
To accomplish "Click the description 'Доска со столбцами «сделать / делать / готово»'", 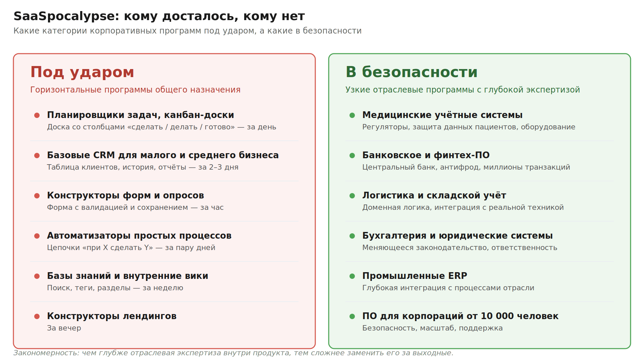I will (141, 127).
